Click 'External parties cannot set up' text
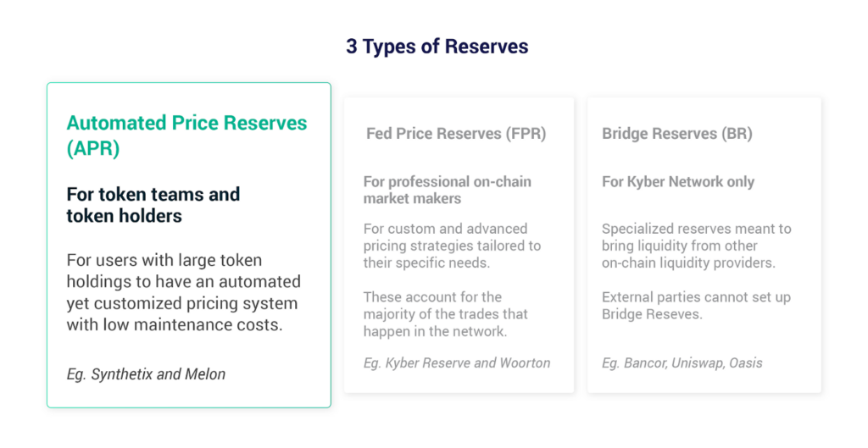 click(x=697, y=297)
